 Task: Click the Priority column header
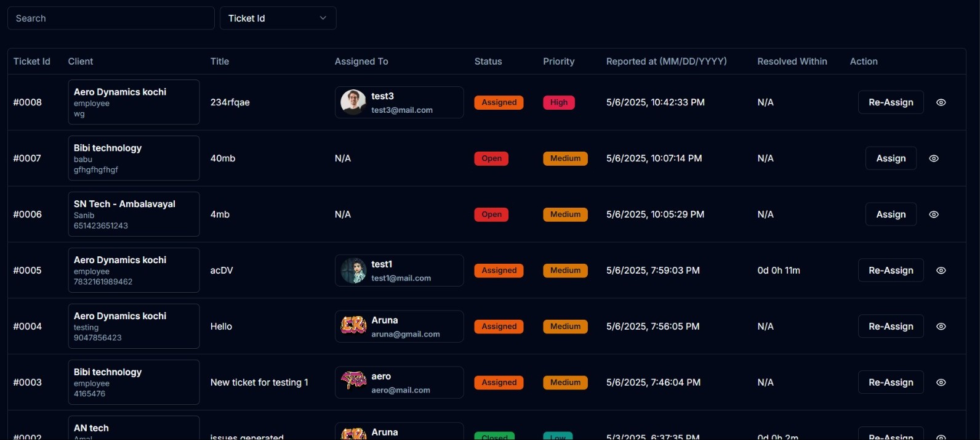tap(558, 62)
